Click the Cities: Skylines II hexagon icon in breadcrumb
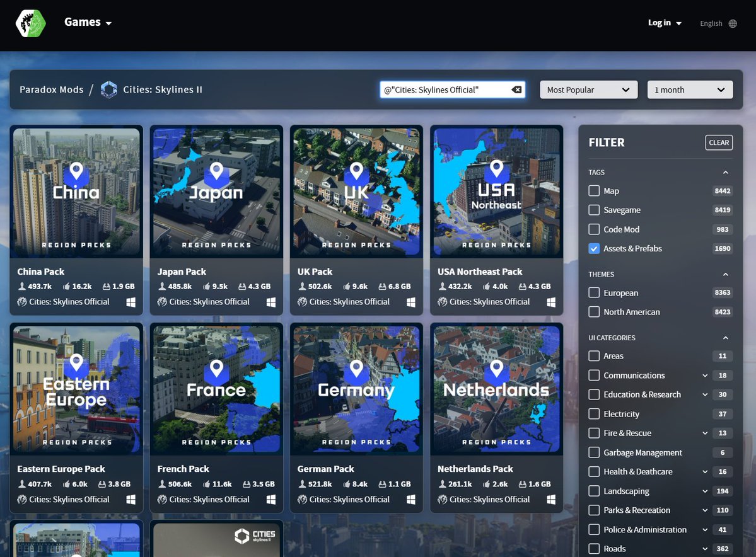Screen dimensions: 756x557 click(108, 89)
